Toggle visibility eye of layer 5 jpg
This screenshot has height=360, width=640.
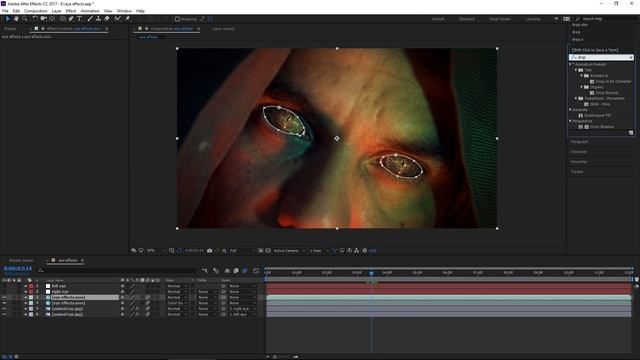[4, 309]
